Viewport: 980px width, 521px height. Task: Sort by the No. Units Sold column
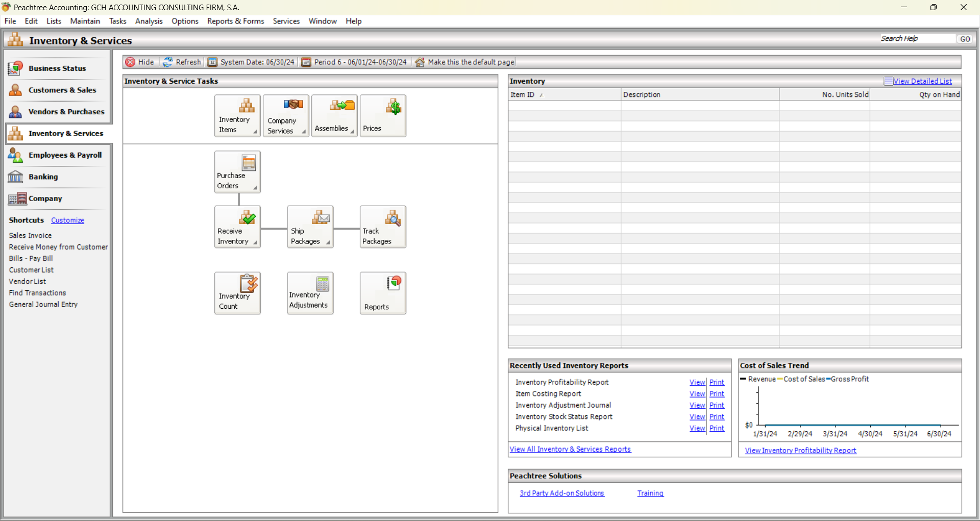(824, 94)
